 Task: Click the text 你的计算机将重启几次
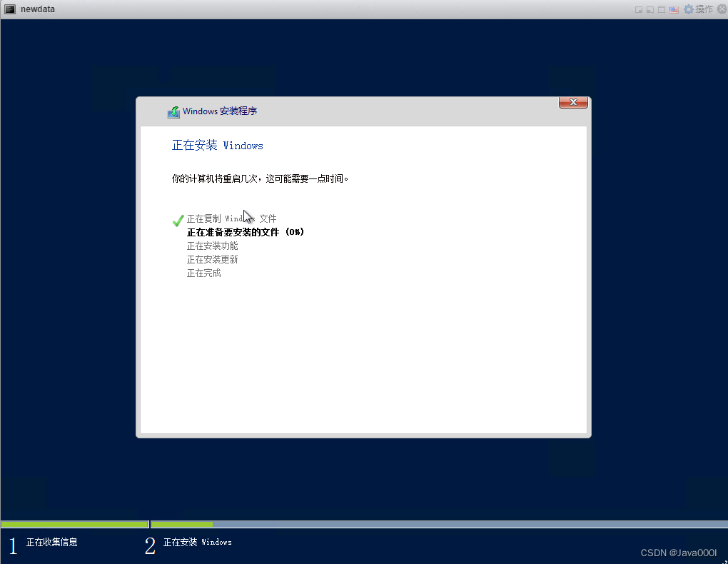tap(215, 179)
